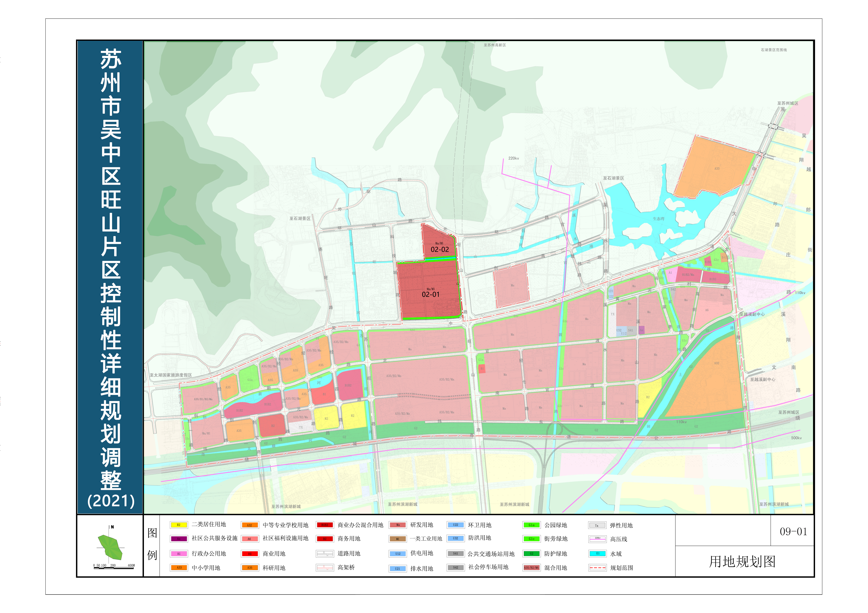Viewport: 868px width, 613px height.
Task: Click the A32 legend color box
Action: click(250, 525)
